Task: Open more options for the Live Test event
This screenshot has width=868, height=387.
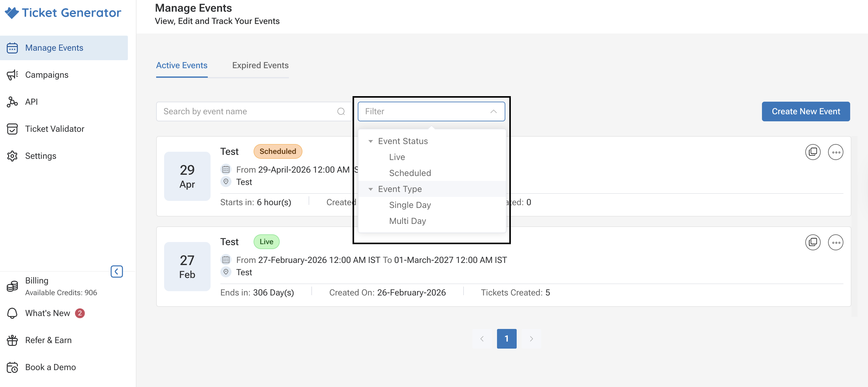Action: (835, 242)
